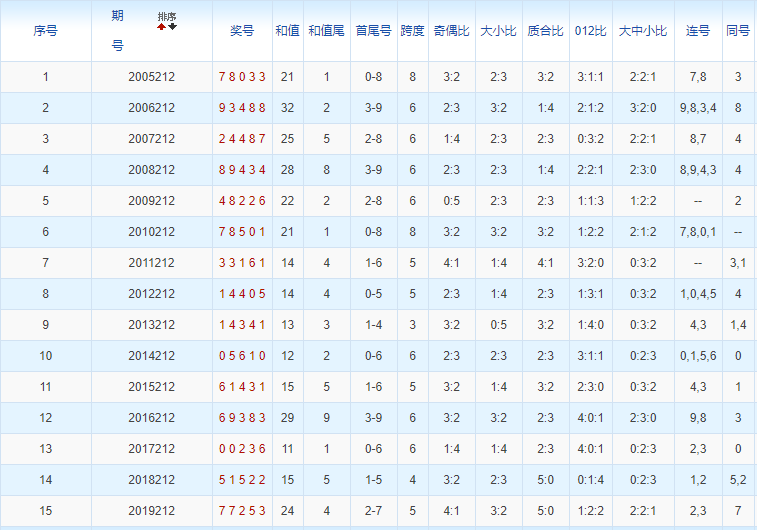Click the 012比 column header
The image size is (757, 530).
click(x=590, y=31)
